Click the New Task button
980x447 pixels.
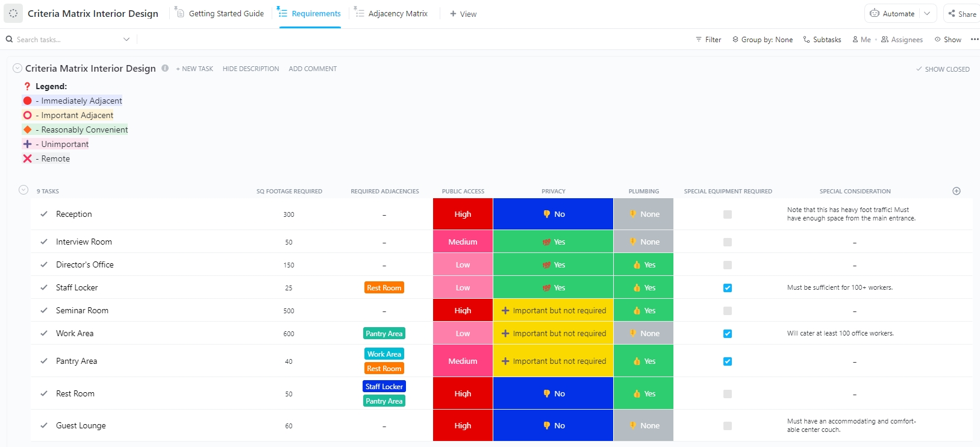pyautogui.click(x=195, y=69)
